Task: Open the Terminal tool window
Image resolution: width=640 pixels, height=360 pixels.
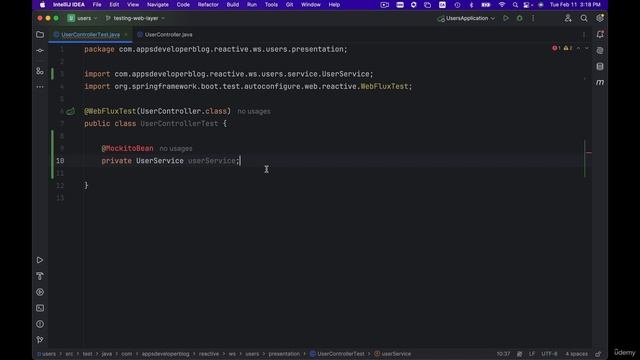Action: 40,308
